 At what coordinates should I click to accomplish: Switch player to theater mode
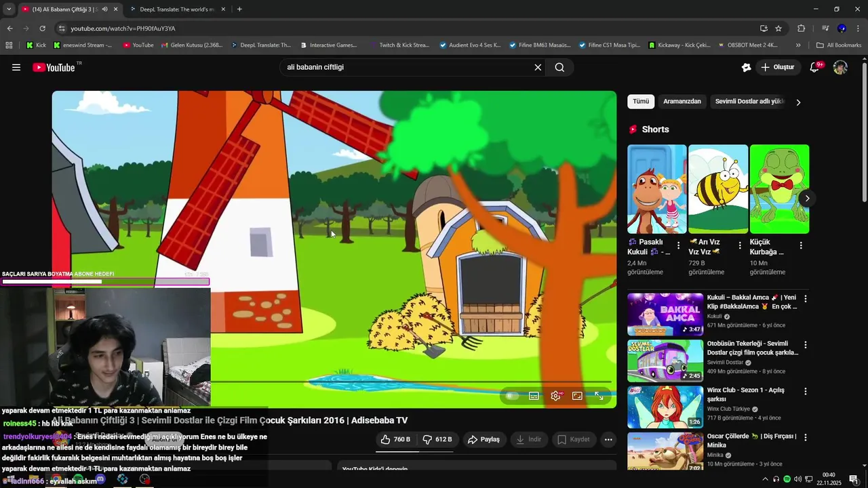tap(577, 396)
